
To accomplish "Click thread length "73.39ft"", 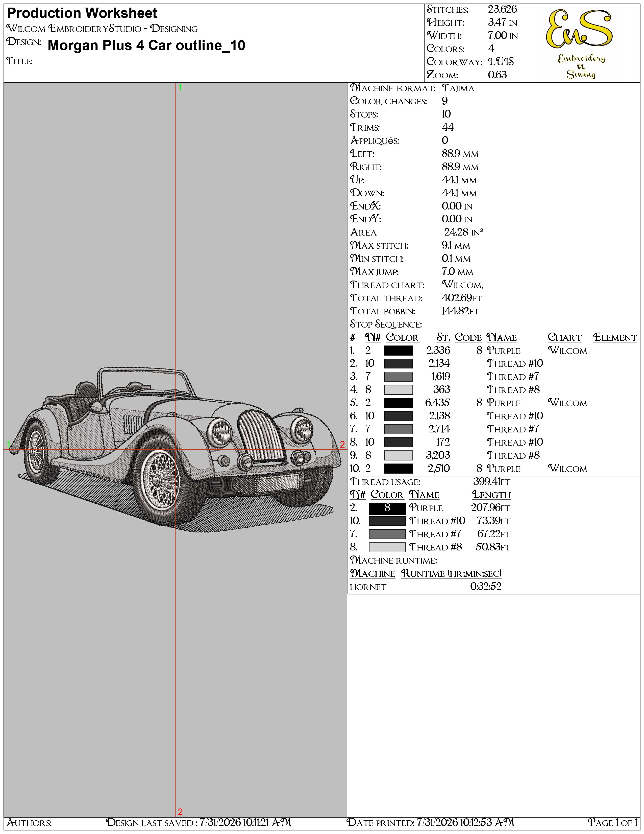I will 493,521.
